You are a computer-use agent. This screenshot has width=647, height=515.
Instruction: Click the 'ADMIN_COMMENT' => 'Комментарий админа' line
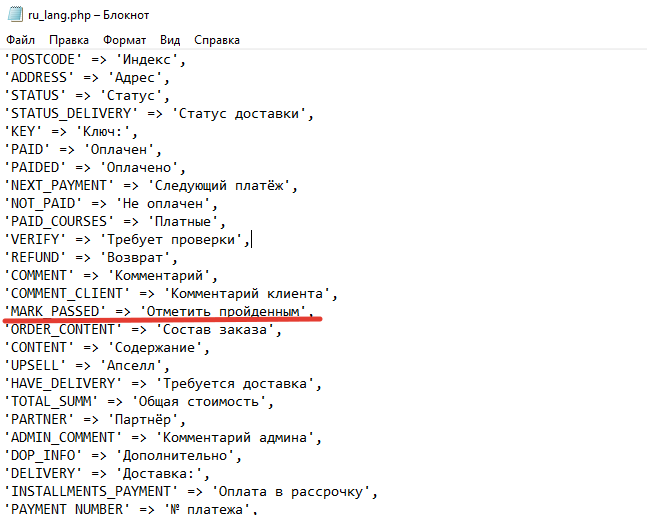pos(163,437)
